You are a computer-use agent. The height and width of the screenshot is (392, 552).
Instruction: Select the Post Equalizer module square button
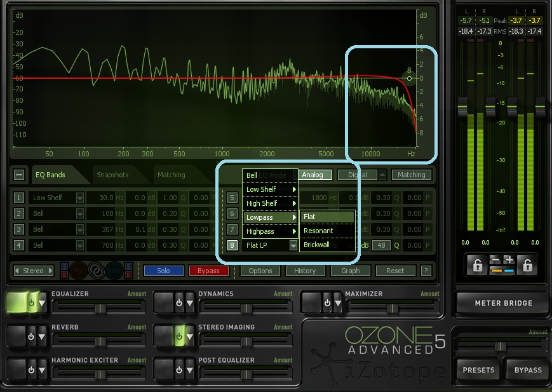(164, 370)
